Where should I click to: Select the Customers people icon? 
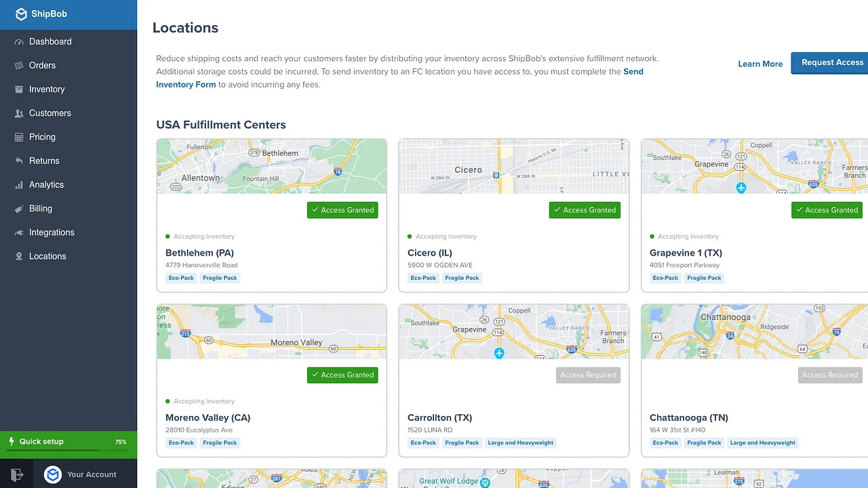click(x=19, y=113)
